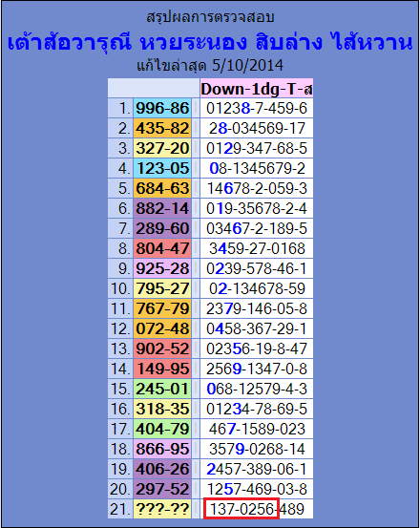Select prediction 03467-2-189-5
Image resolution: width=420 pixels, height=528 pixels.
tap(257, 228)
